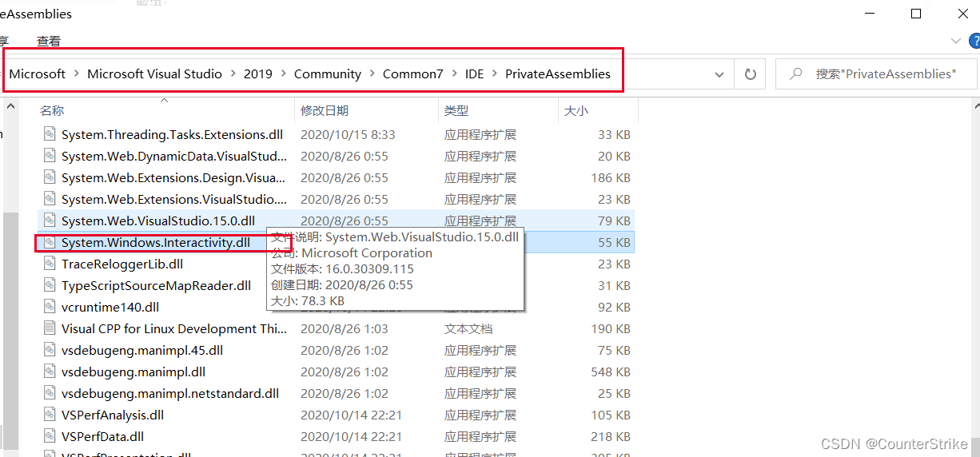Click the vsdebugeng.manimpl.netstandard.dll file icon

[x=50, y=393]
